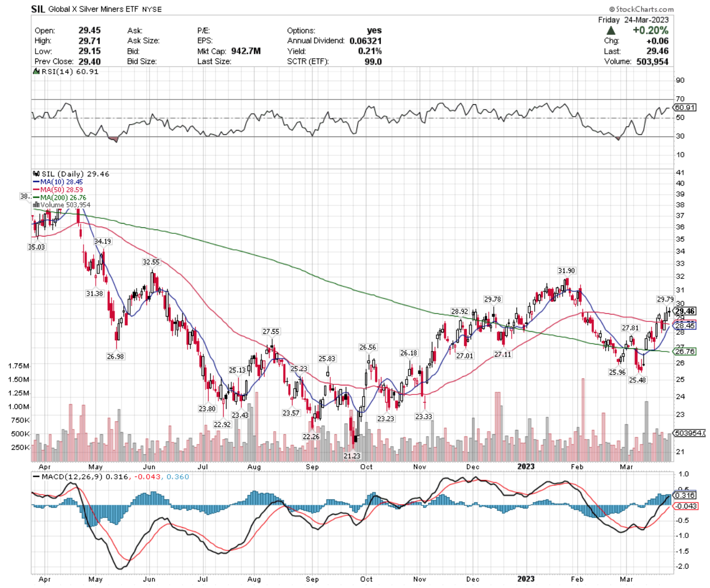Click the NYSE exchange label
This screenshot has width=710, height=588.
pyautogui.click(x=152, y=9)
